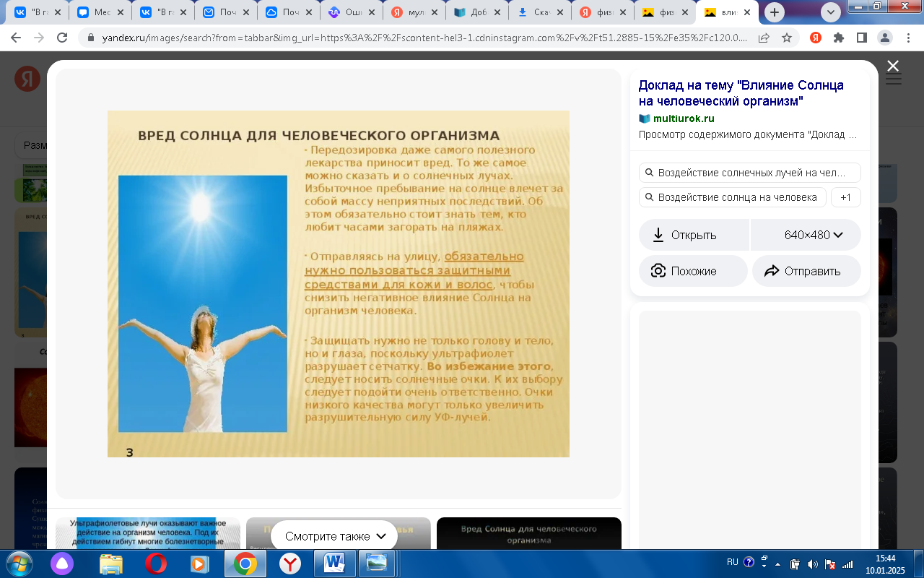The width and height of the screenshot is (924, 578).
Task: Open the media player taskbar icon
Action: point(200,564)
